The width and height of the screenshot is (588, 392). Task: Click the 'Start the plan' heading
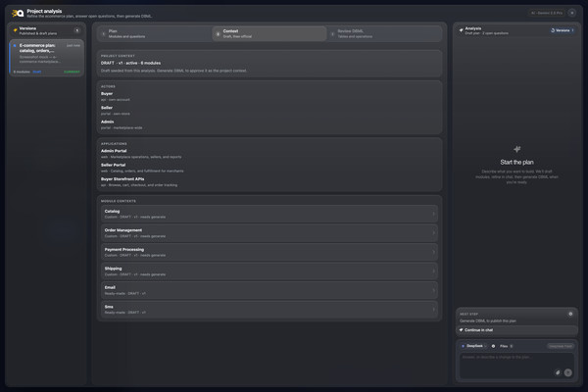[x=516, y=162]
